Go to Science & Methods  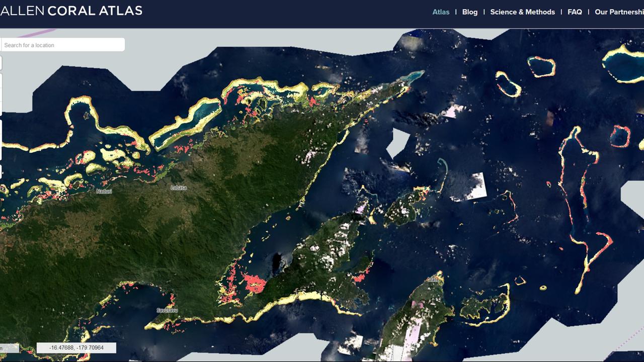(x=522, y=12)
